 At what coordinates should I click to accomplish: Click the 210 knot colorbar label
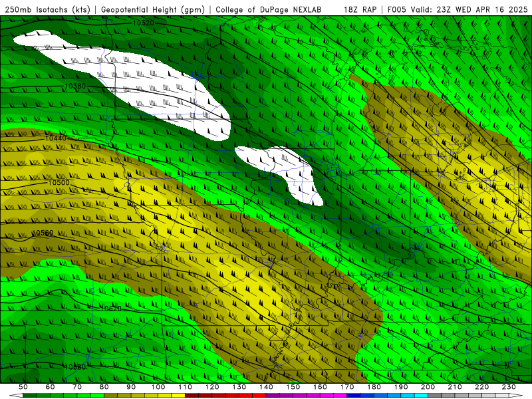[x=455, y=387]
